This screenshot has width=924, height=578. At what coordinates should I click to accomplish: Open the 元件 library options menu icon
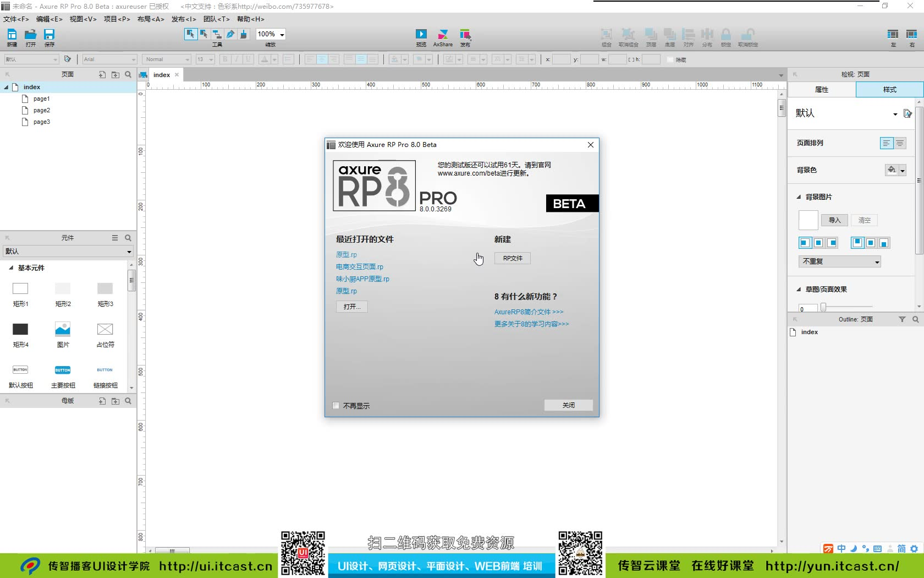pyautogui.click(x=115, y=238)
